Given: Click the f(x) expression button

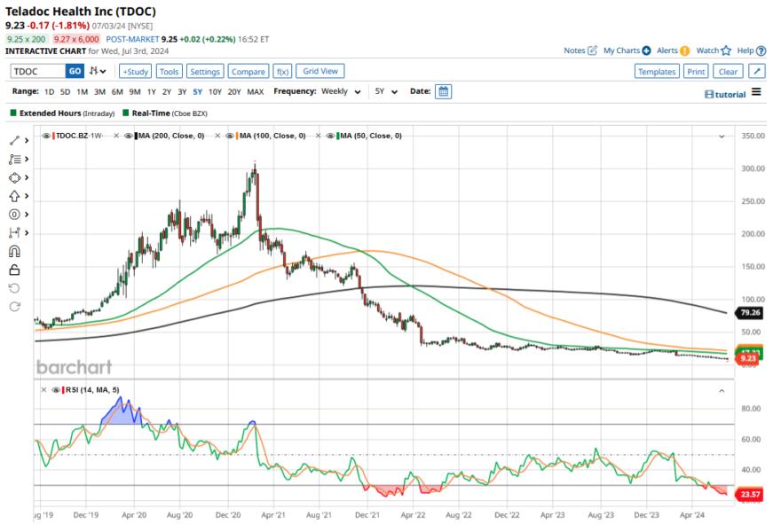Looking at the screenshot, I should click(282, 71).
